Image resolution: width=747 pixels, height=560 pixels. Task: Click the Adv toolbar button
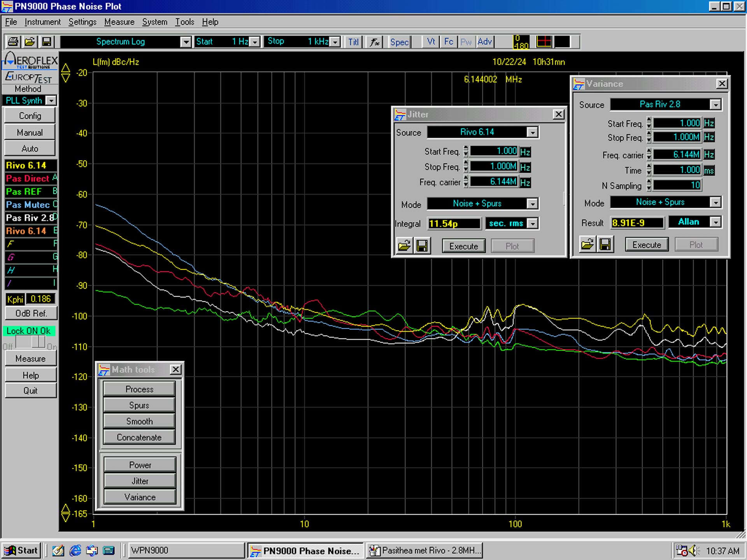click(485, 42)
